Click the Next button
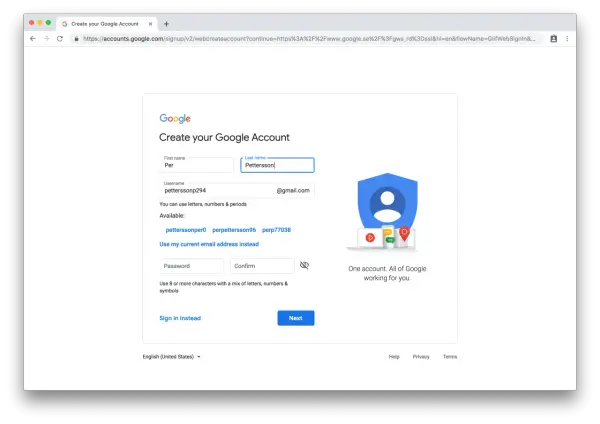Screen dimensions: 600x424 coord(296,318)
